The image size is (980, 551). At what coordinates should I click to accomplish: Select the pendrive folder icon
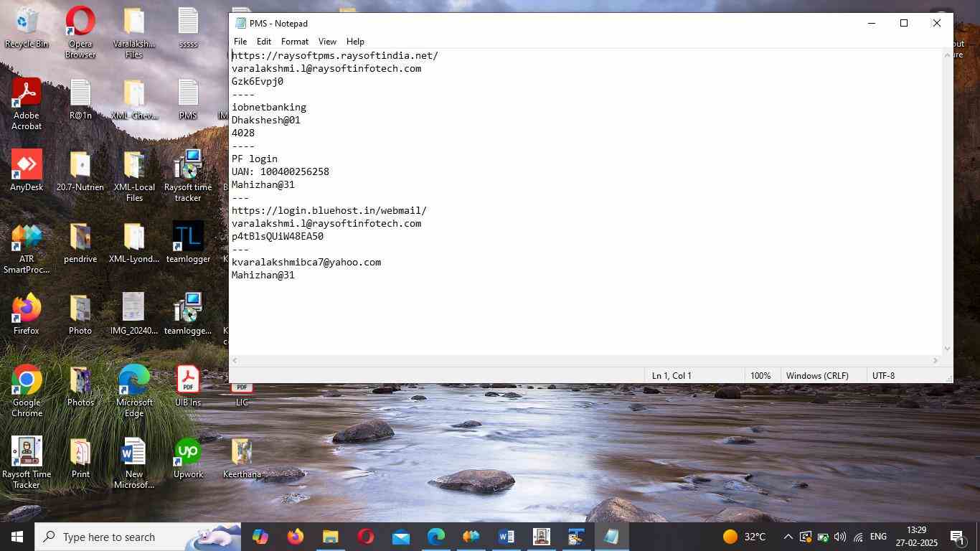(x=80, y=243)
